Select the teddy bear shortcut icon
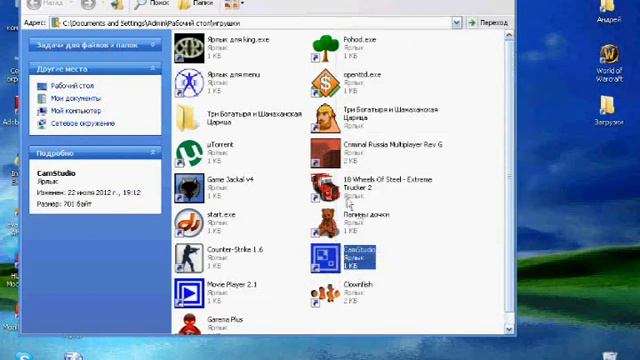 pyautogui.click(x=325, y=223)
